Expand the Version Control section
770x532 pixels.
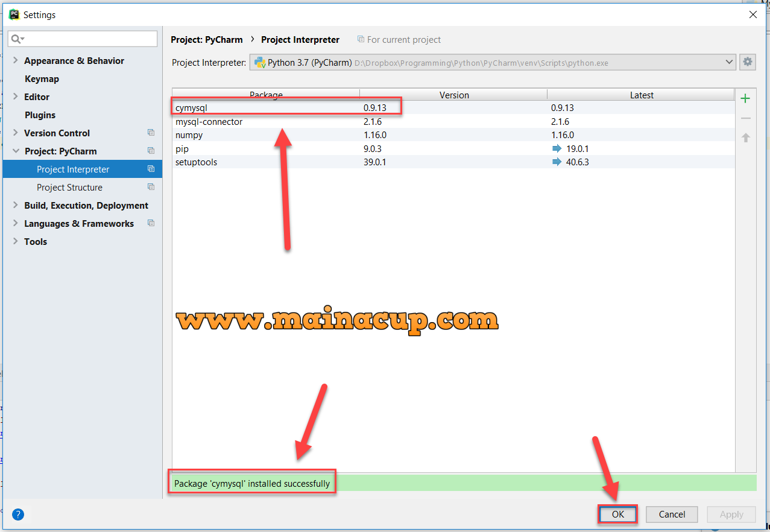pyautogui.click(x=16, y=133)
